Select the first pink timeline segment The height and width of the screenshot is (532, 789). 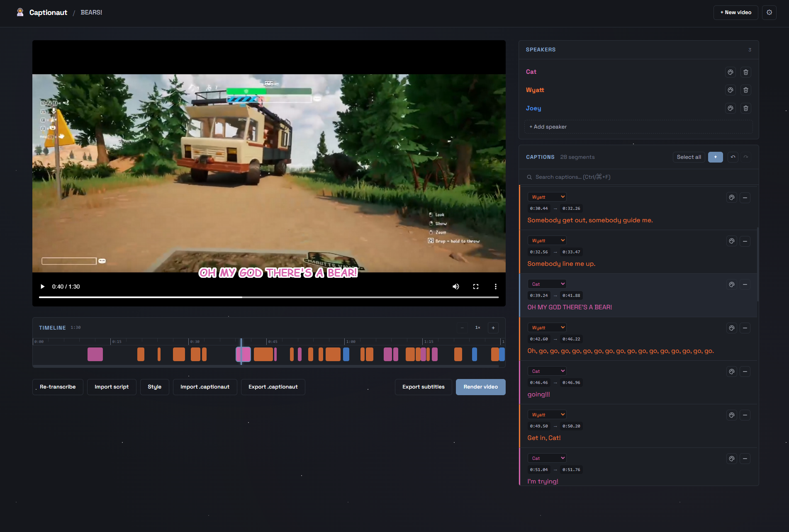95,355
